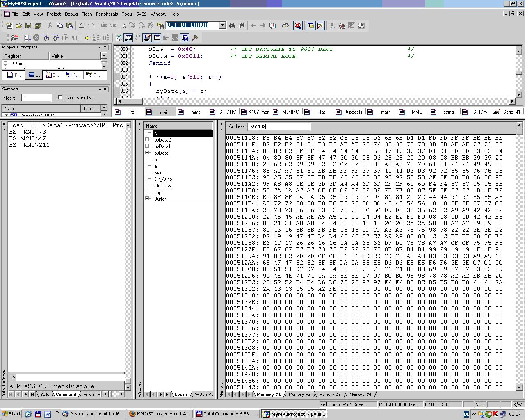
Task: Enable the Case Sensitive checkbox
Action: [61, 98]
